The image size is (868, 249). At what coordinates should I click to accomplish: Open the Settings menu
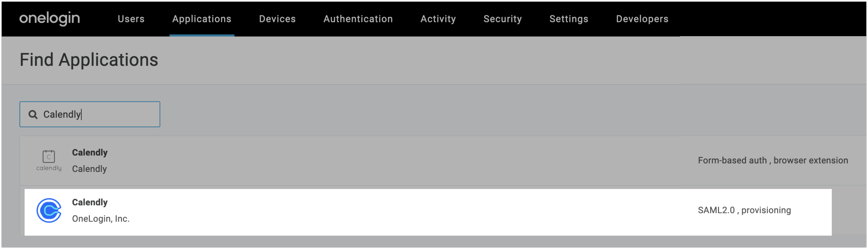(568, 19)
